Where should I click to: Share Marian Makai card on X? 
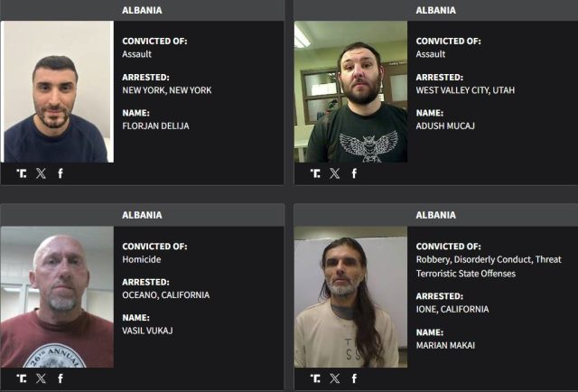(335, 378)
